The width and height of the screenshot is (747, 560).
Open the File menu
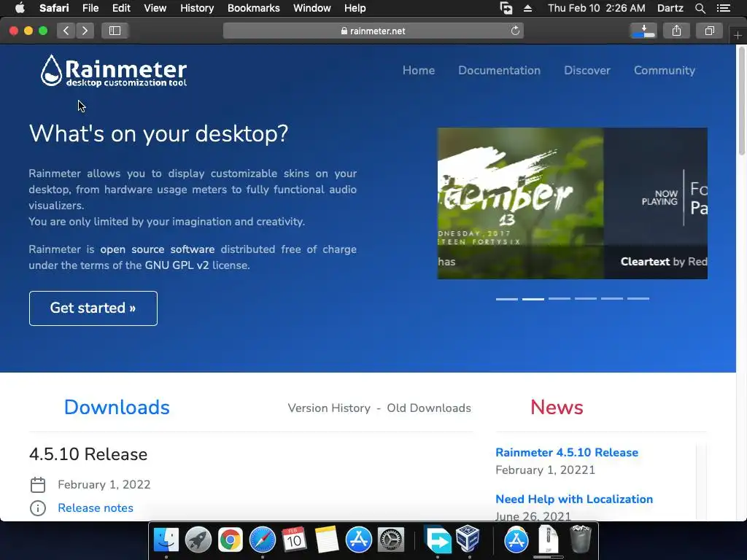coord(90,8)
